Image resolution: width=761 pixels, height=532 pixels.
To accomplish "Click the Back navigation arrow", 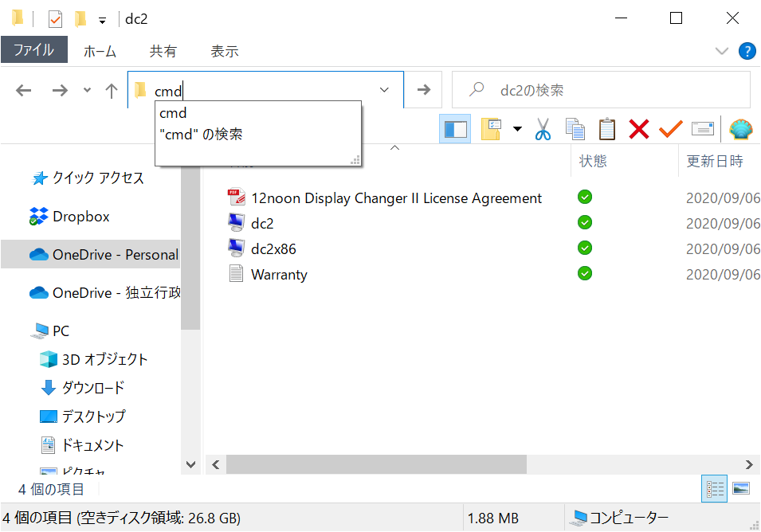I will point(23,90).
